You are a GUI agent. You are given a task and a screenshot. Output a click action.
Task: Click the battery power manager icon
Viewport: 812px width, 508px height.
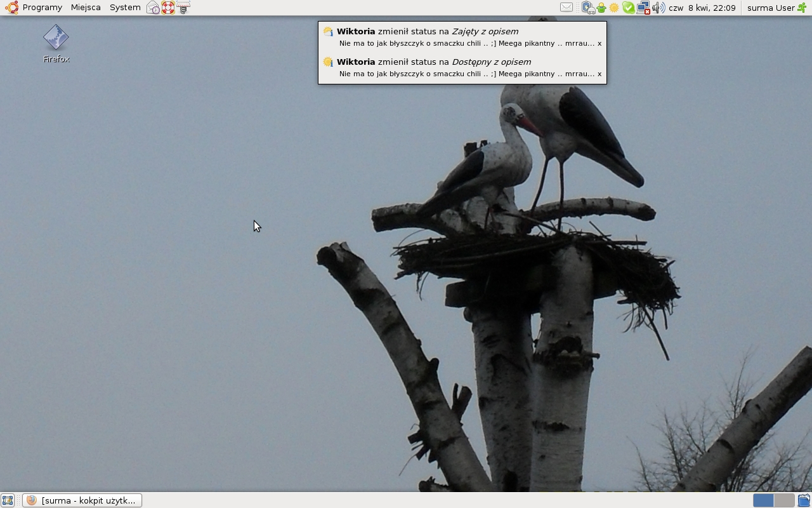coord(587,8)
